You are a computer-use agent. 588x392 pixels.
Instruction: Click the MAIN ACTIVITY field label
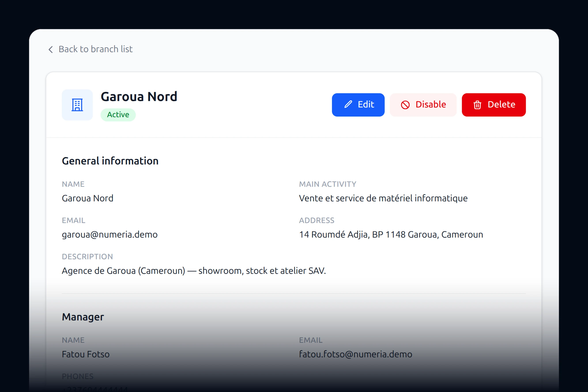(x=328, y=184)
